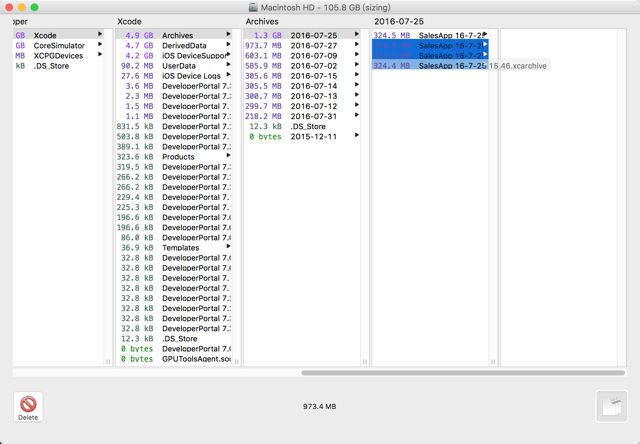Select the .DS_Store row in first column
The image size is (640, 444).
coord(58,66)
